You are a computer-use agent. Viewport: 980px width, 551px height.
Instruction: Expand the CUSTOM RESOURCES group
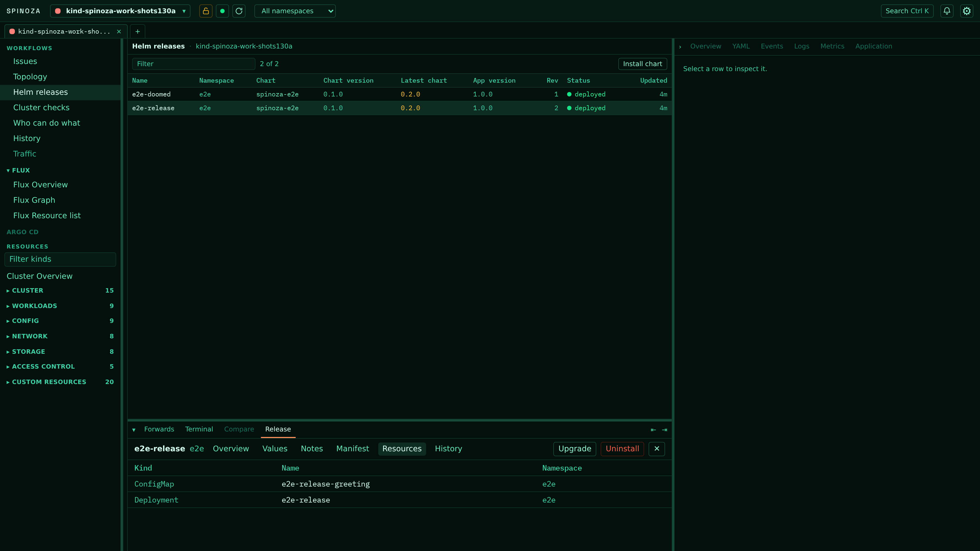click(x=60, y=382)
